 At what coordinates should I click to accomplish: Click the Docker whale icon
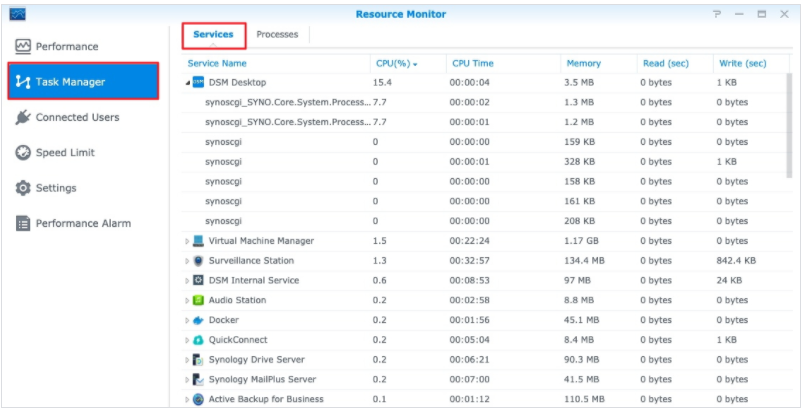click(198, 320)
